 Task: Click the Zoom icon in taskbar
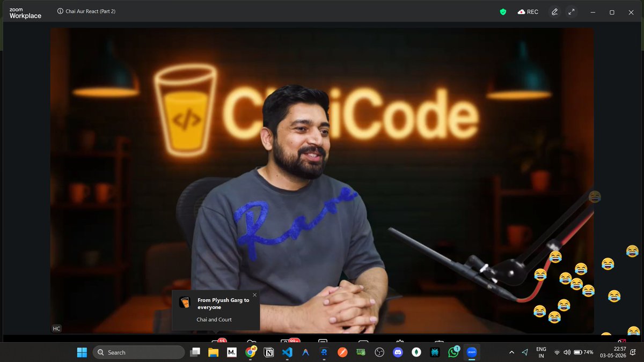(472, 352)
